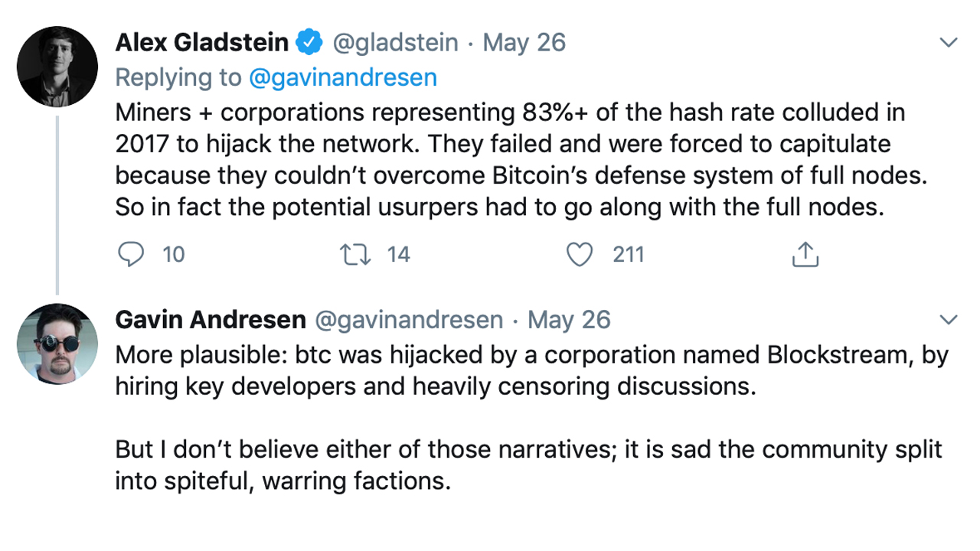980x551 pixels.
Task: Click the Gavin Andresen display name
Action: pyautogui.click(x=210, y=319)
